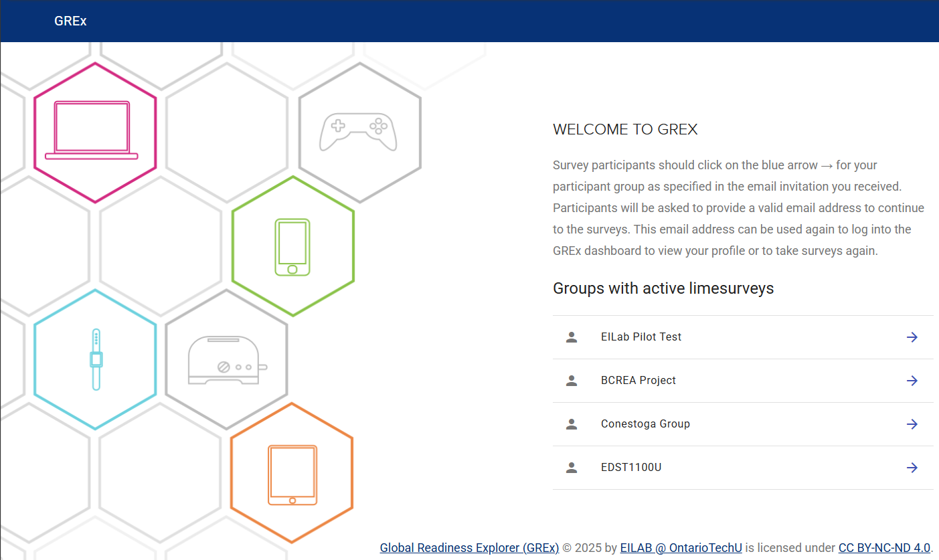Click the person icon beside EILab Pilot Test
Image resolution: width=939 pixels, height=560 pixels.
coord(572,337)
